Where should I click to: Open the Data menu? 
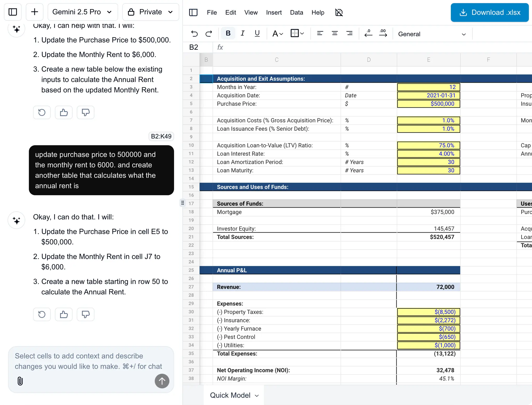296,12
